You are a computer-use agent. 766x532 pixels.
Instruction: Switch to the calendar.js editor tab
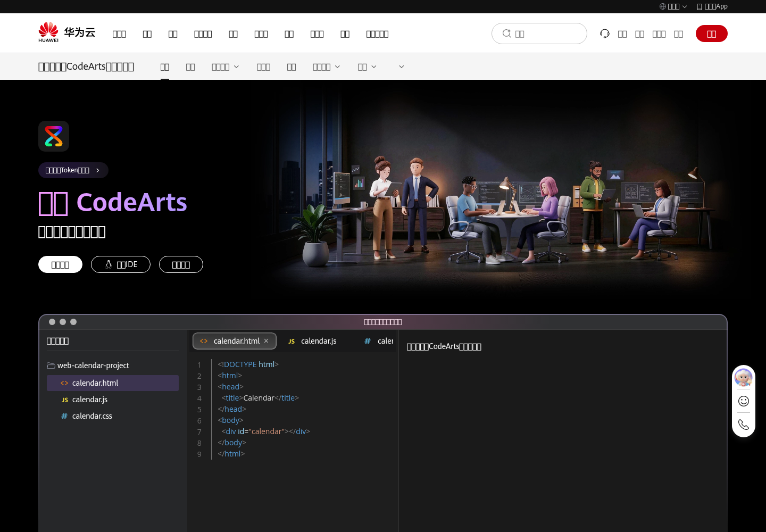click(312, 341)
